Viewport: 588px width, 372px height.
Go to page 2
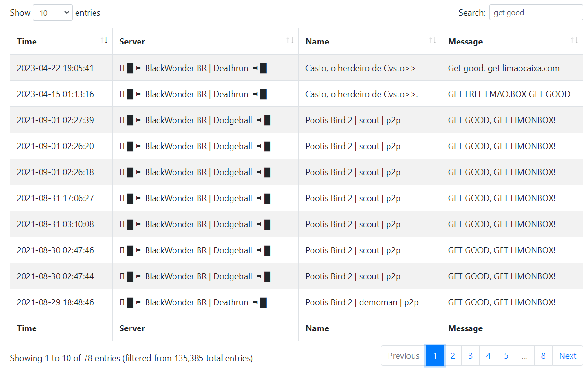(x=453, y=356)
